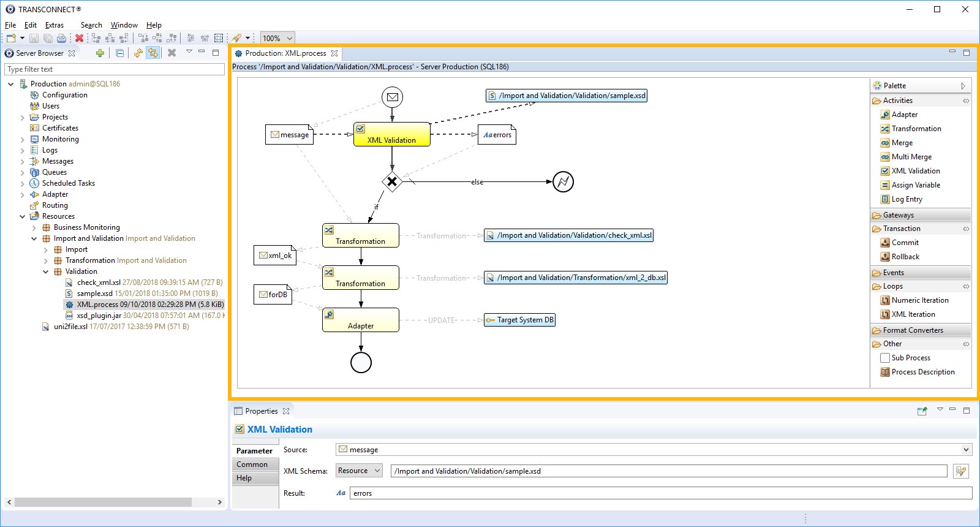This screenshot has height=527, width=980.
Task: Open dropdown arrow next to New icon
Action: click(22, 38)
